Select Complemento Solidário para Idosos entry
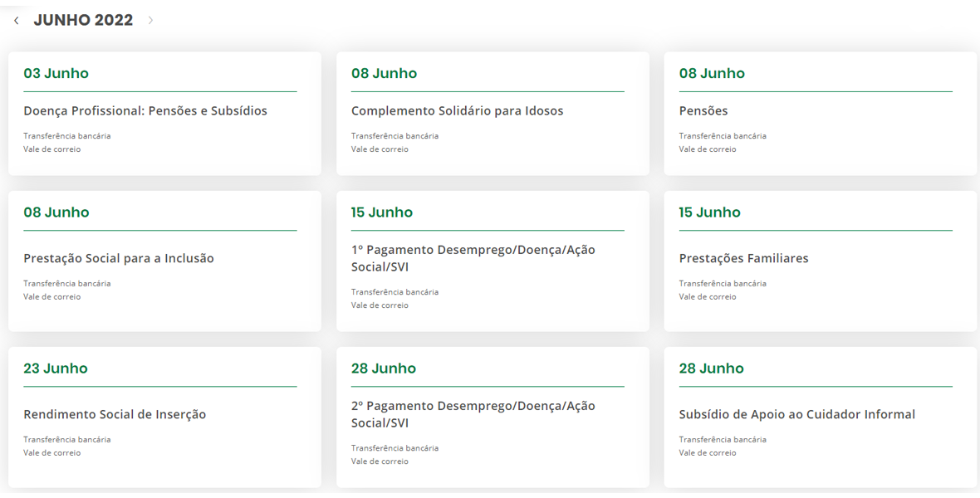 pyautogui.click(x=457, y=111)
